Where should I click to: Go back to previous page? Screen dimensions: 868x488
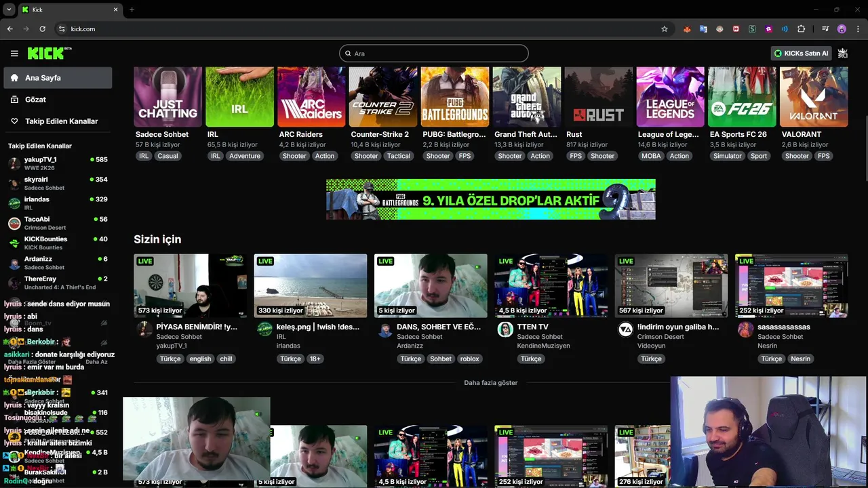coord(9,29)
